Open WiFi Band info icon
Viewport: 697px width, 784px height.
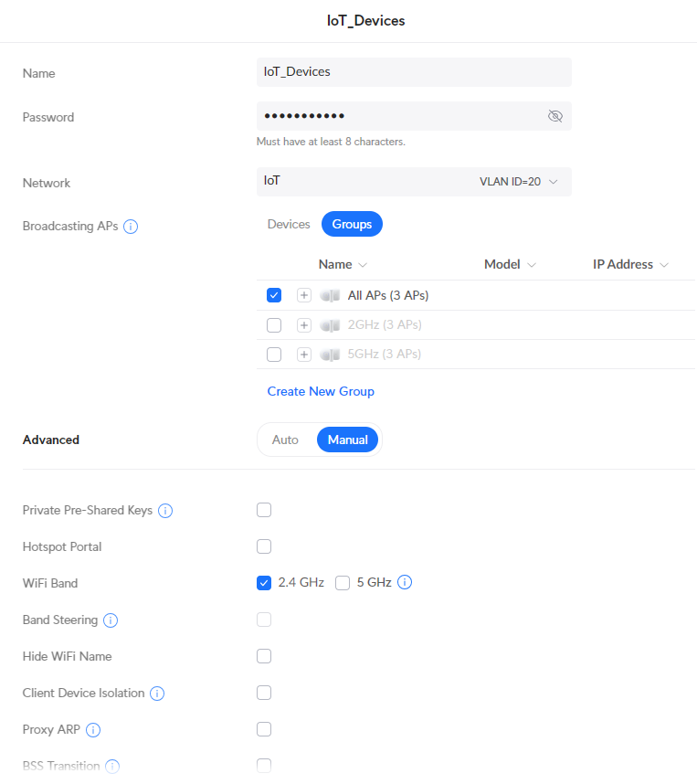(405, 582)
